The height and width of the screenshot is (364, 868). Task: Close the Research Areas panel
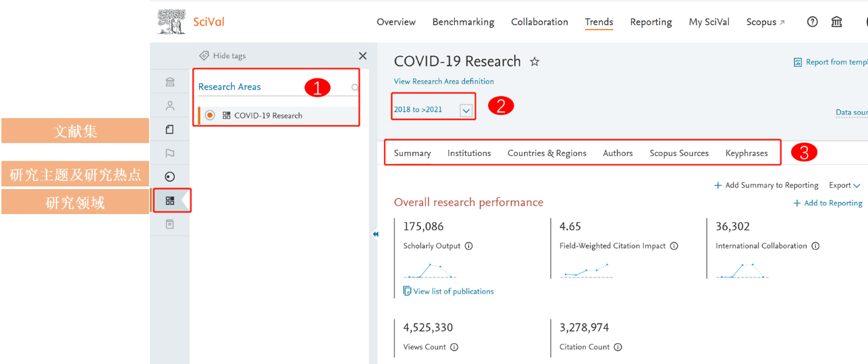click(362, 56)
